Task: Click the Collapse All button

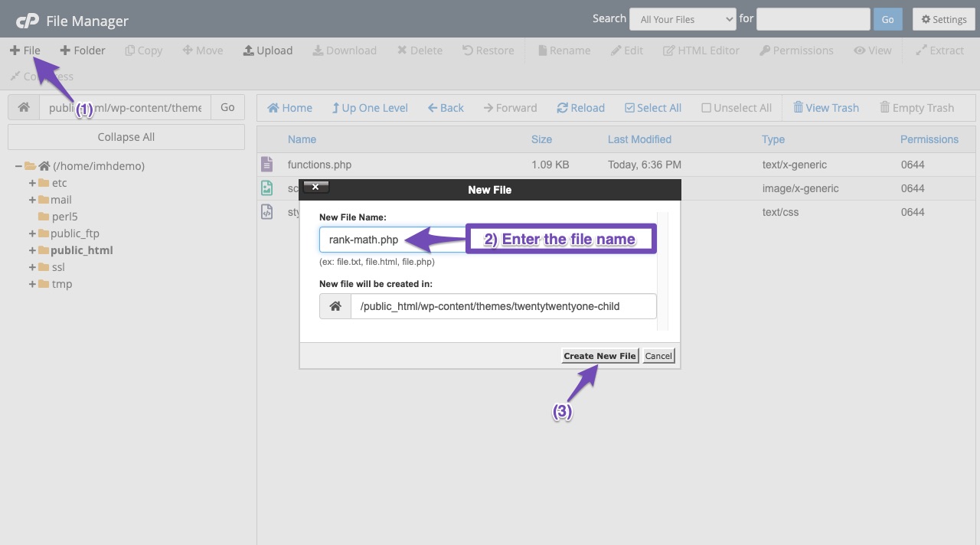Action: click(126, 137)
